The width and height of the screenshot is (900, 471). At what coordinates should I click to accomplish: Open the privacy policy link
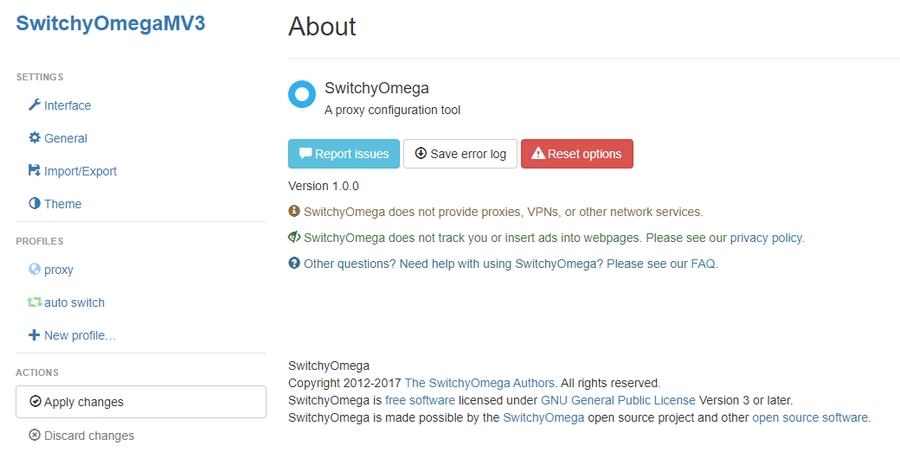(x=765, y=238)
